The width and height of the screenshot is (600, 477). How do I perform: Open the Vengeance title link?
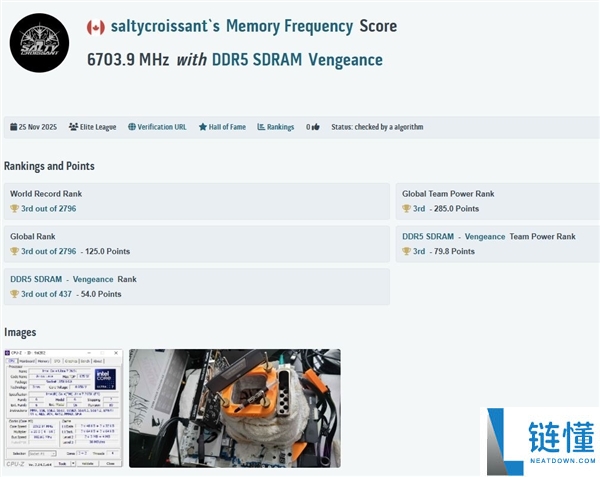pos(346,60)
